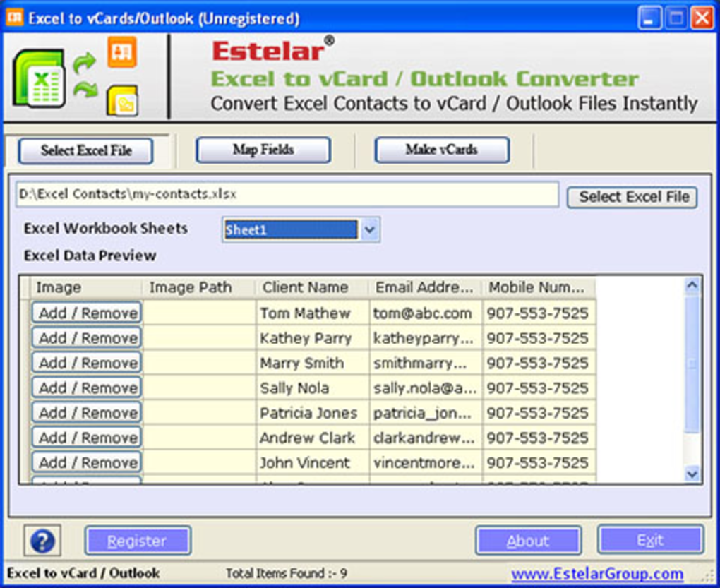Image resolution: width=720 pixels, height=588 pixels.
Task: Switch to the Map Fields tab
Action: click(263, 150)
